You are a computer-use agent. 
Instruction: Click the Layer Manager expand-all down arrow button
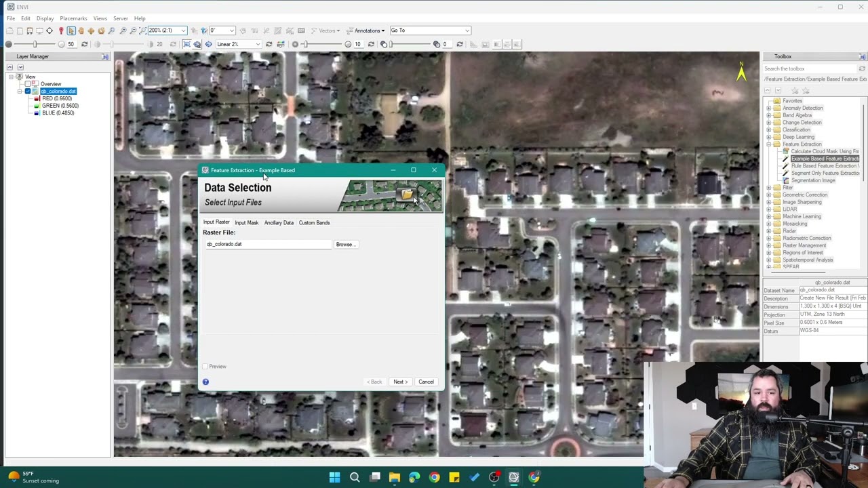pos(20,67)
